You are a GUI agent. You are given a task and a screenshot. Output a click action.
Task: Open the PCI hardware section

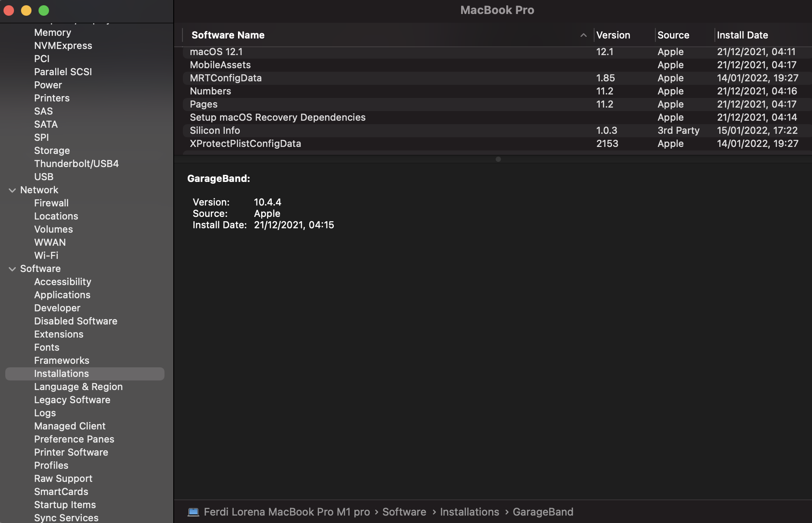[x=42, y=59]
